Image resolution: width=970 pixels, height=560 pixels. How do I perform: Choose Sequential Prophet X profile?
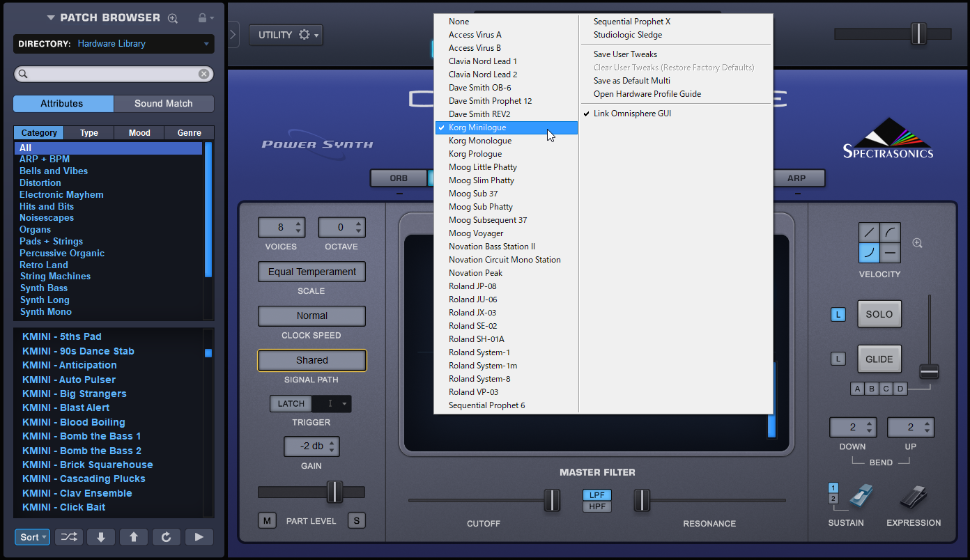[x=676, y=22]
